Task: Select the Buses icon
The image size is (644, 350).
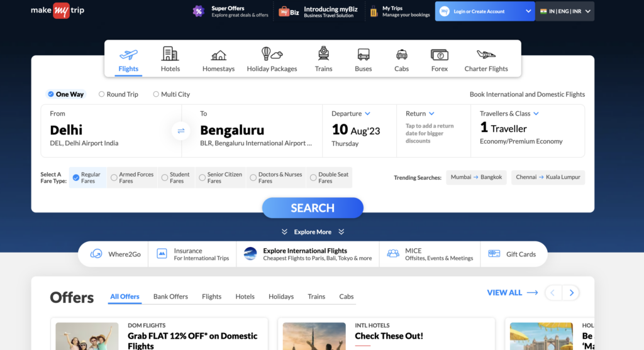Action: [363, 55]
